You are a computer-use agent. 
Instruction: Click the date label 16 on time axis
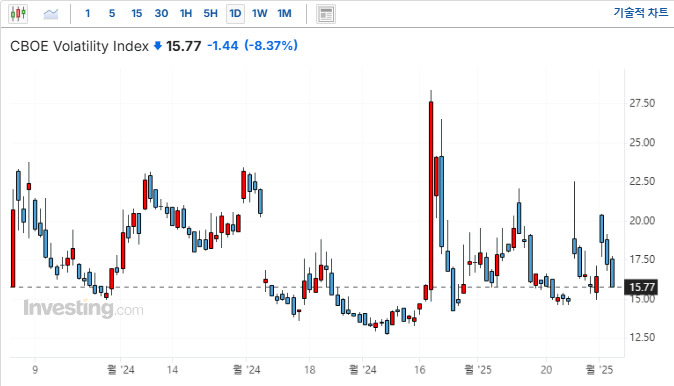pyautogui.click(x=420, y=370)
